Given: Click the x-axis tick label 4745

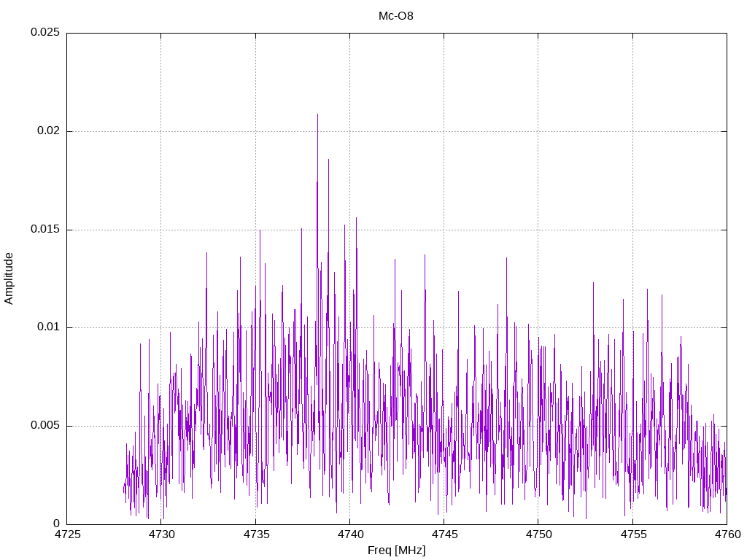Looking at the screenshot, I should point(444,534).
